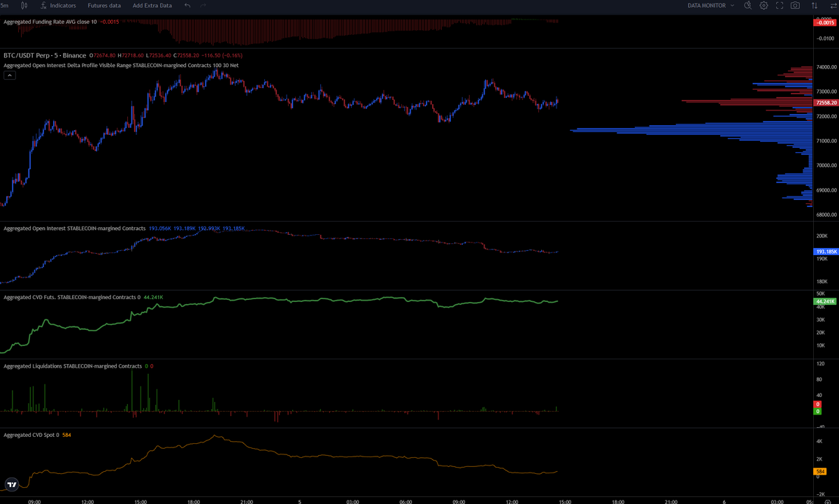Collapse indicator legend with chevron button

[10, 75]
